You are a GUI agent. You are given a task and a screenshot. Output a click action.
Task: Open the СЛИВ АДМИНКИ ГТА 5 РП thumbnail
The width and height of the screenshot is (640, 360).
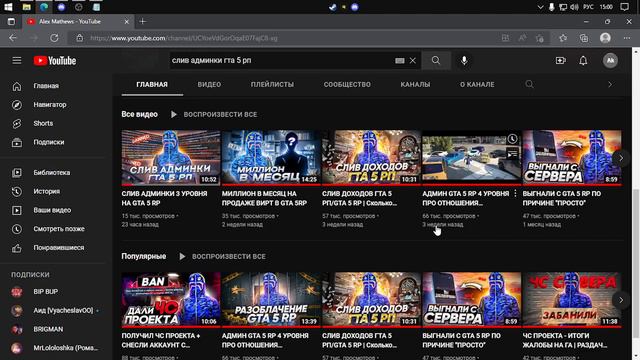[x=171, y=158]
